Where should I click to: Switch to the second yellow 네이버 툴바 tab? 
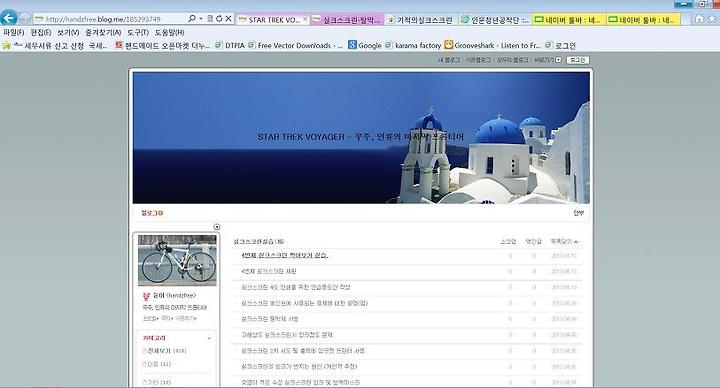(x=643, y=20)
